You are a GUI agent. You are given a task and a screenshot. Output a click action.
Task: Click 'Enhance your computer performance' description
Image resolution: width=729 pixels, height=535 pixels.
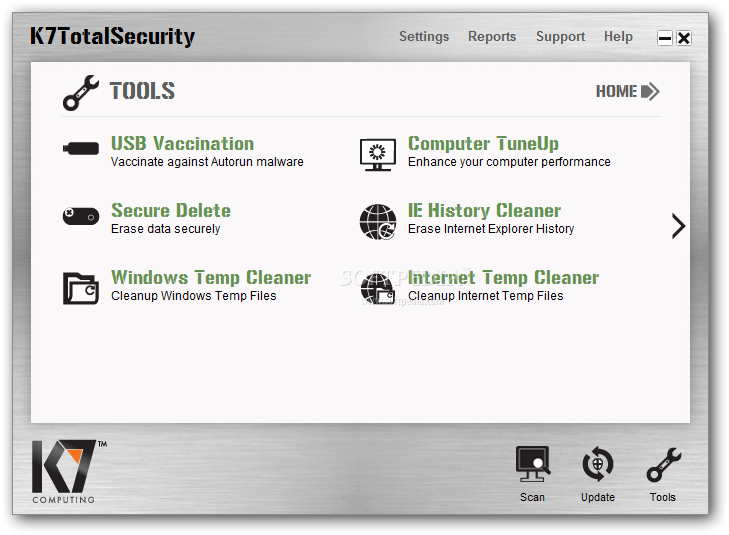509,162
